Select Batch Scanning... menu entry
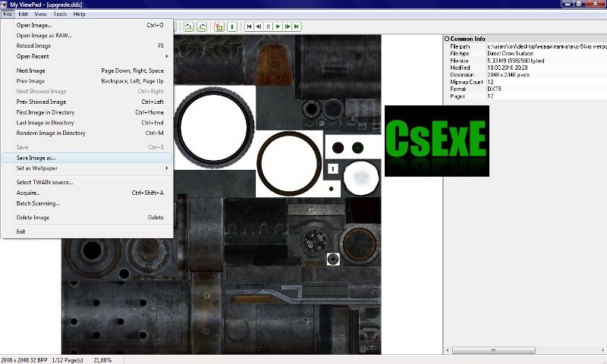607x364 pixels. (38, 203)
